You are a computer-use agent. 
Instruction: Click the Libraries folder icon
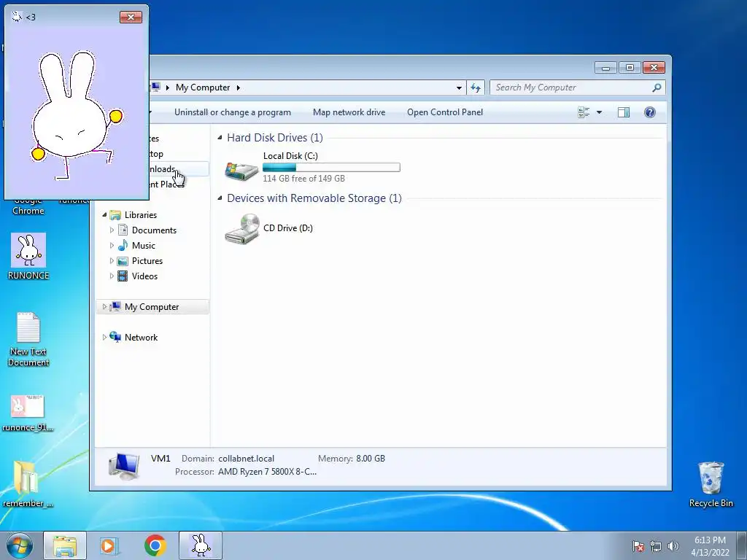pos(115,215)
